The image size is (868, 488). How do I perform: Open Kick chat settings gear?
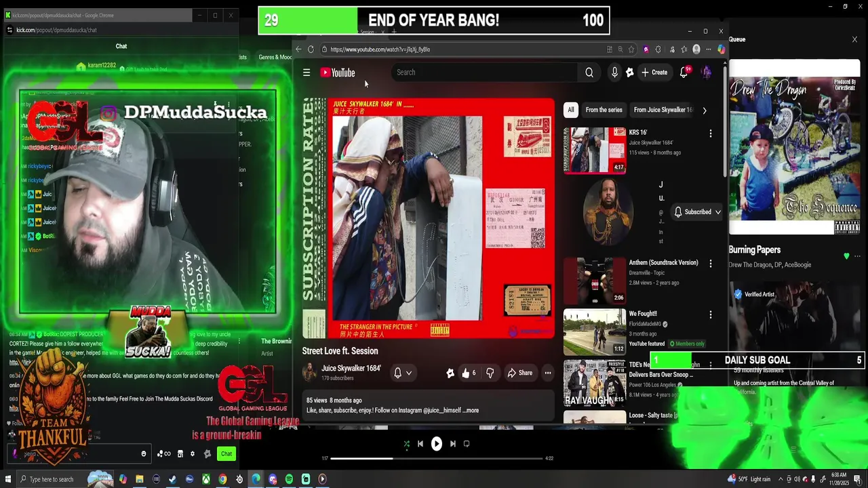point(193,454)
